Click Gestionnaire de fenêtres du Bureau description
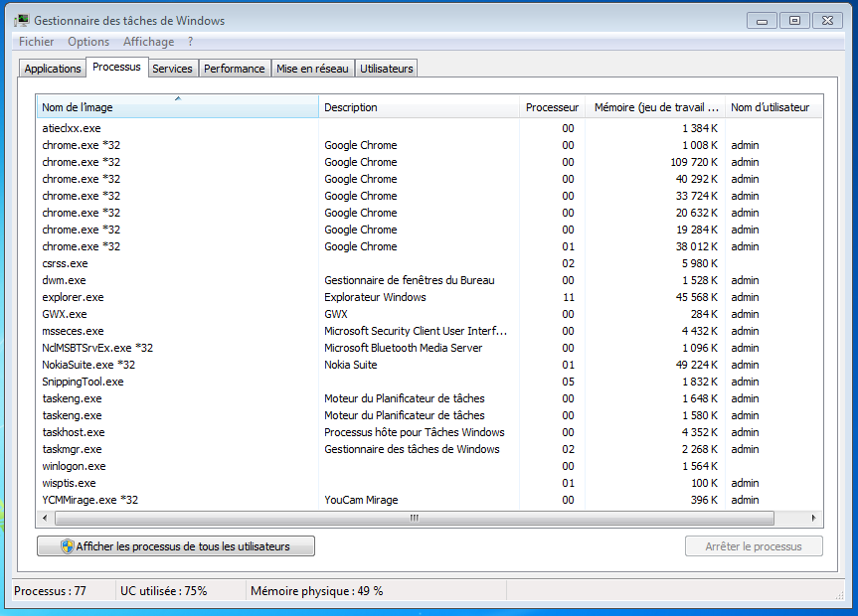The height and width of the screenshot is (616, 858). [x=410, y=280]
